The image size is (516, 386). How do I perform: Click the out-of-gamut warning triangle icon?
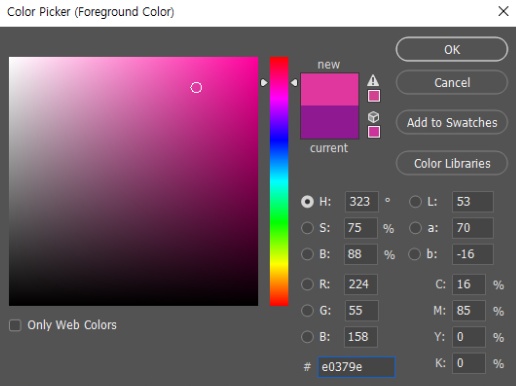tap(373, 80)
